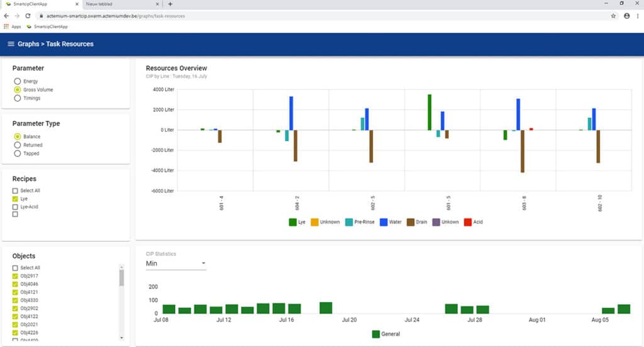644x347 pixels.
Task: Click the site padlock icon
Action: click(x=41, y=16)
